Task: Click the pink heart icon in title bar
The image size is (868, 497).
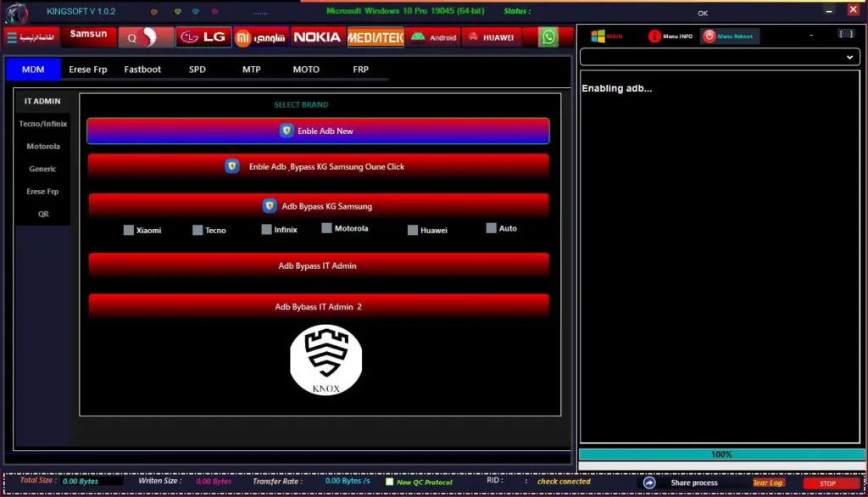Action: 214,12
